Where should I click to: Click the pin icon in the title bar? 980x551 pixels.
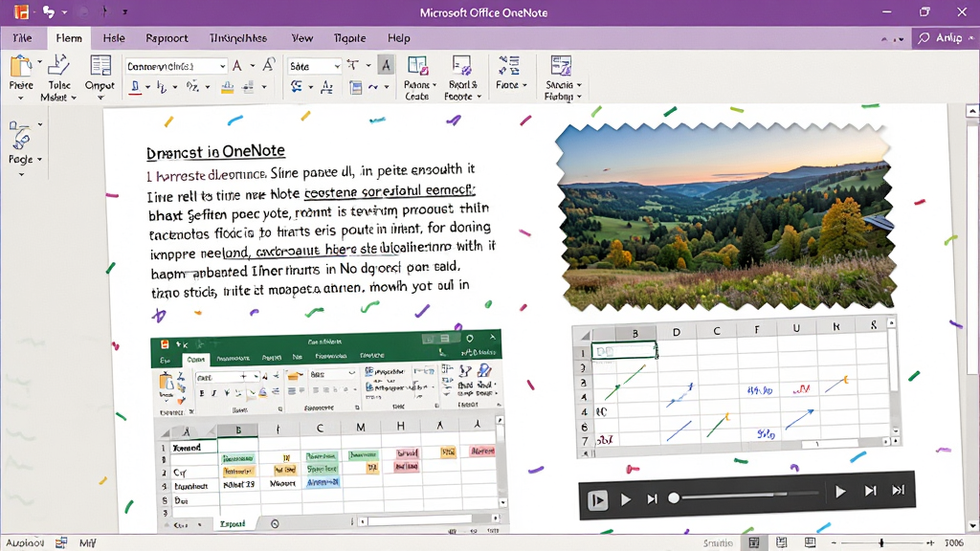click(104, 11)
